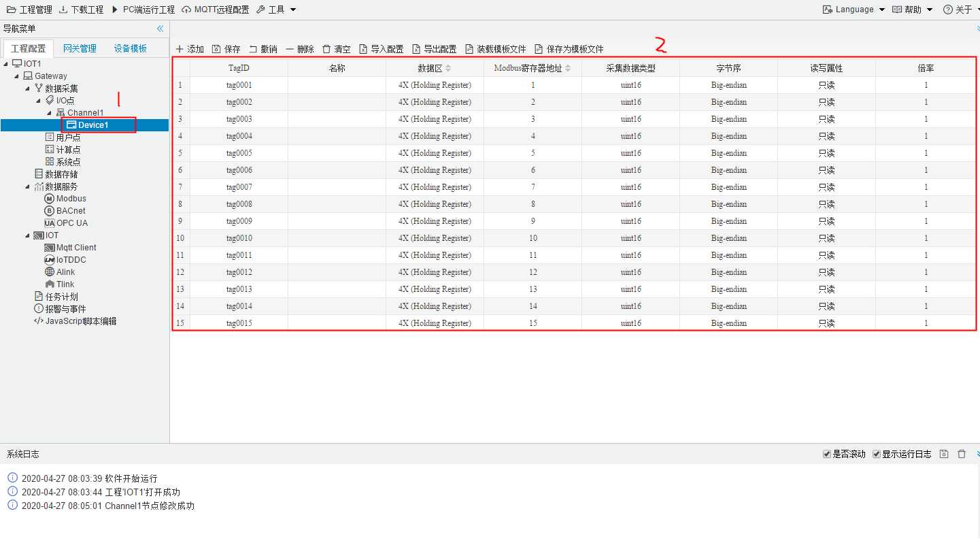The image size is (980, 558).
Task: Switch to 设备模板 tab
Action: click(131, 48)
